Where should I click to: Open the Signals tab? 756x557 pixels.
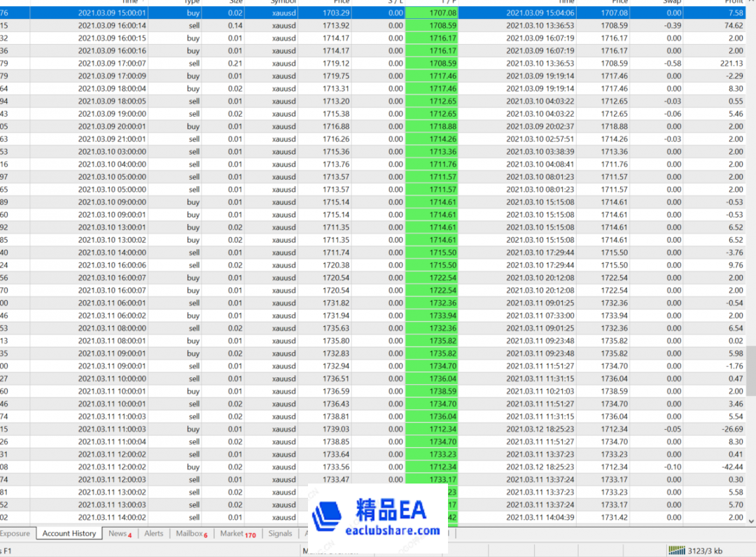pos(280,533)
